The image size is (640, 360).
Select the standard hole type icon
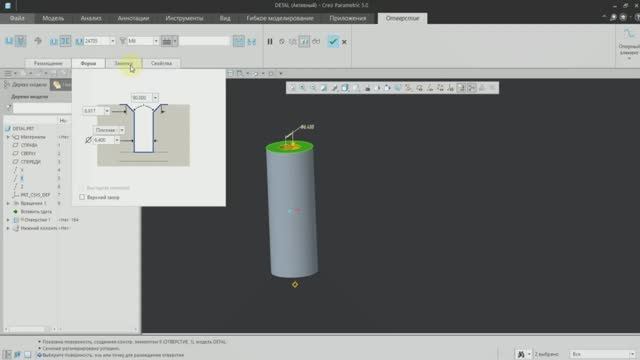click(20, 41)
